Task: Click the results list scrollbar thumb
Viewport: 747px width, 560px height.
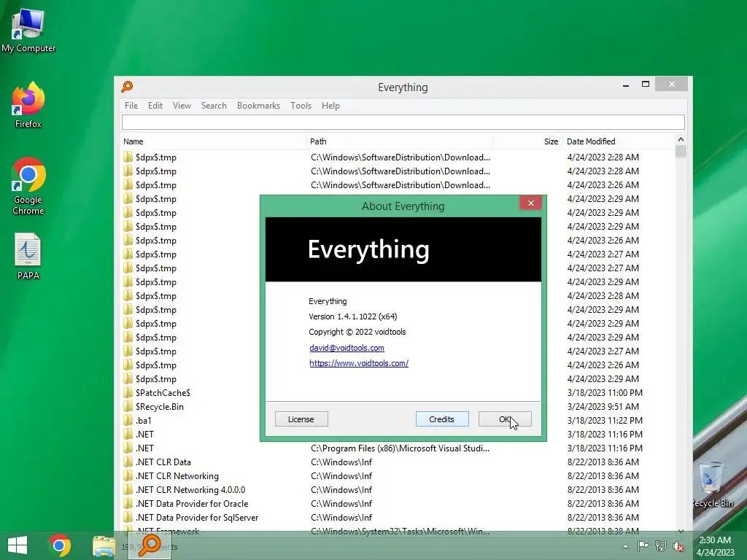Action: [x=681, y=152]
